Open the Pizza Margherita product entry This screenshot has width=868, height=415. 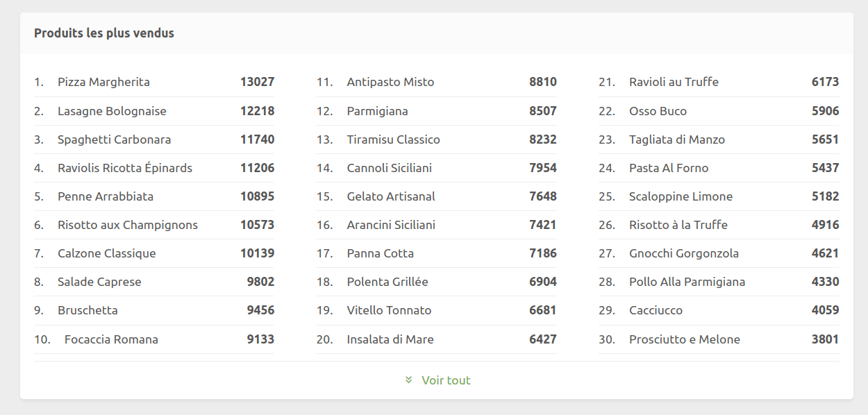point(104,82)
